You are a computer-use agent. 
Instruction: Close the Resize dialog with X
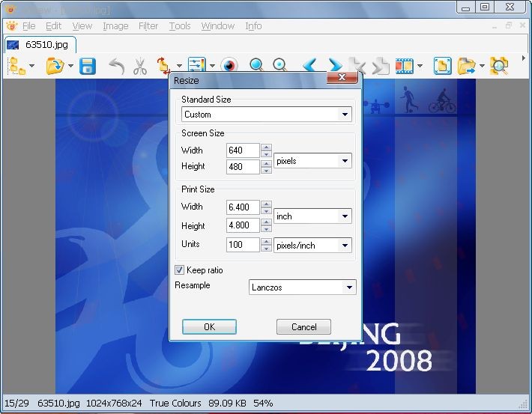pos(342,77)
